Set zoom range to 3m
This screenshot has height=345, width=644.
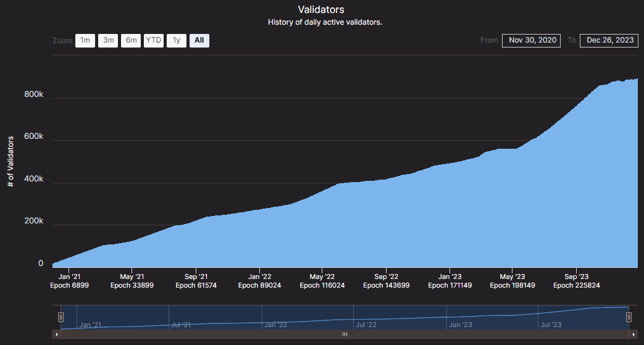point(108,41)
